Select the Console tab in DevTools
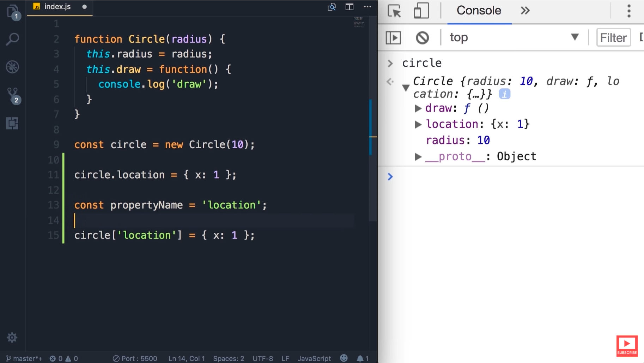 click(x=479, y=11)
